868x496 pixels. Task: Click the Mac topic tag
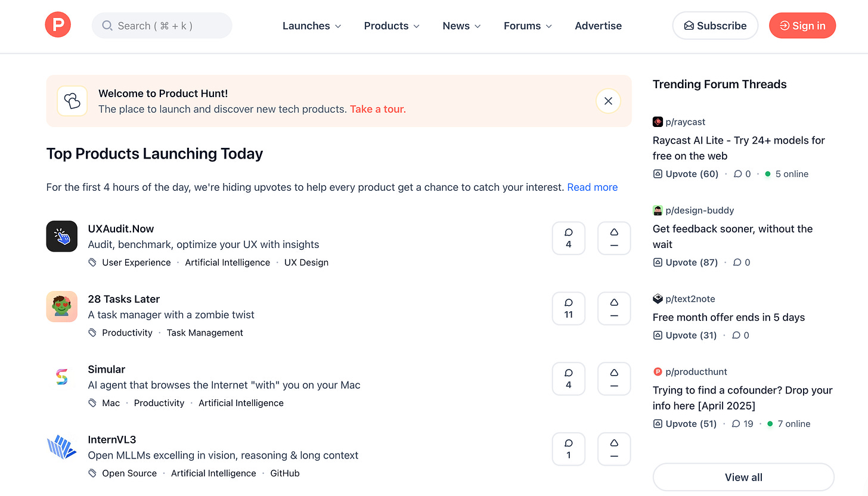tap(111, 403)
